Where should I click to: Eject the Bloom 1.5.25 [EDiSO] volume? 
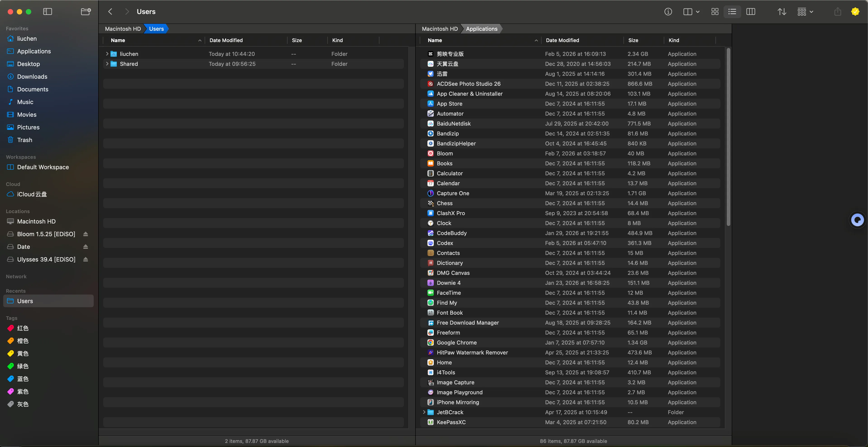click(x=86, y=234)
